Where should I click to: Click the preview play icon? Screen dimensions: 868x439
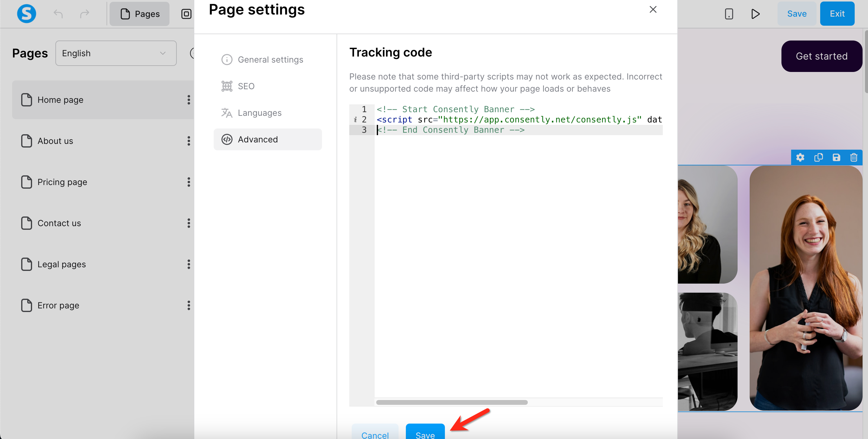[755, 14]
